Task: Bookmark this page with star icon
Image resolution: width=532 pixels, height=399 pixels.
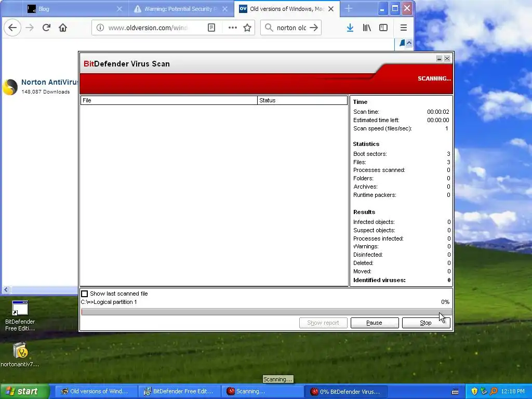Action: point(247,28)
